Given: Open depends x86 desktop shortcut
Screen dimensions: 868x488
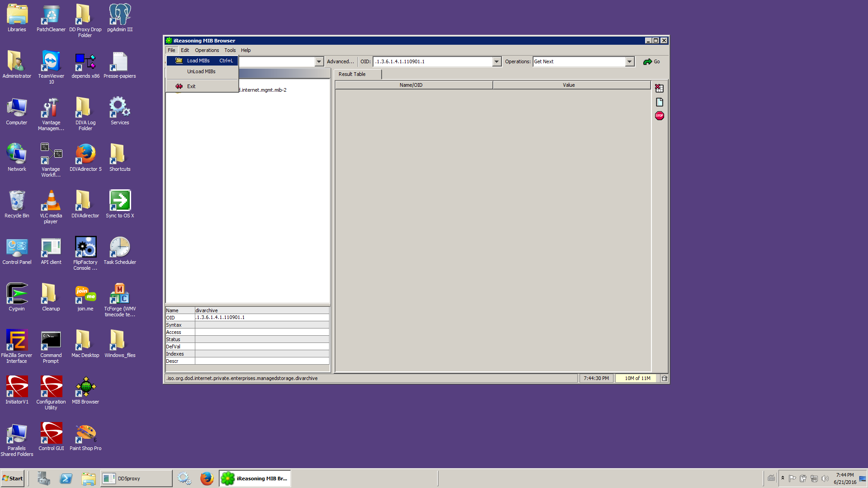Looking at the screenshot, I should click(x=85, y=65).
